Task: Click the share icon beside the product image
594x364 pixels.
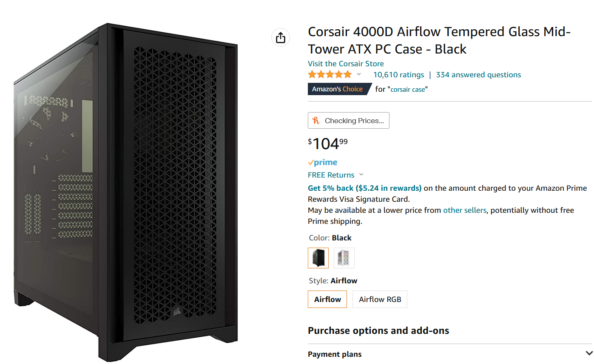Action: click(280, 38)
